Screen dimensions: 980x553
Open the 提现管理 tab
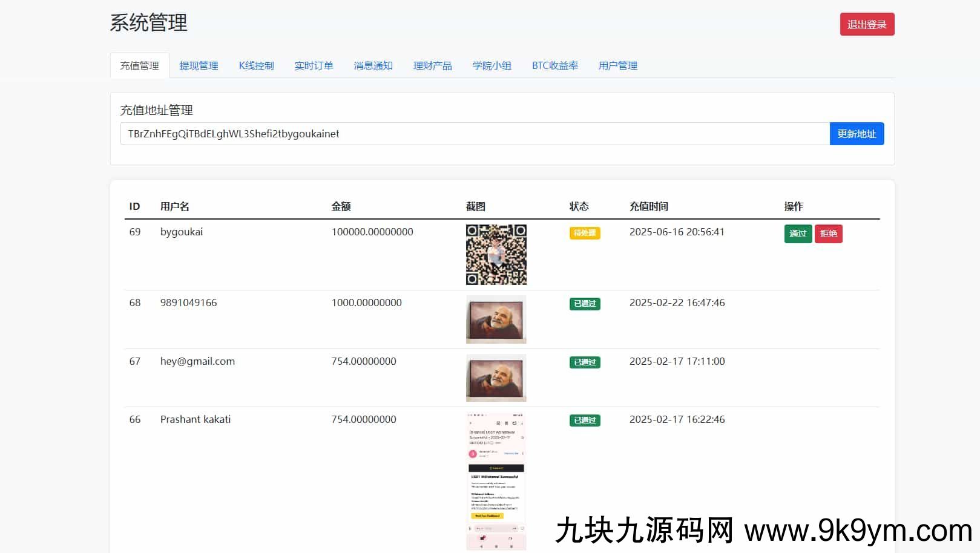point(199,65)
